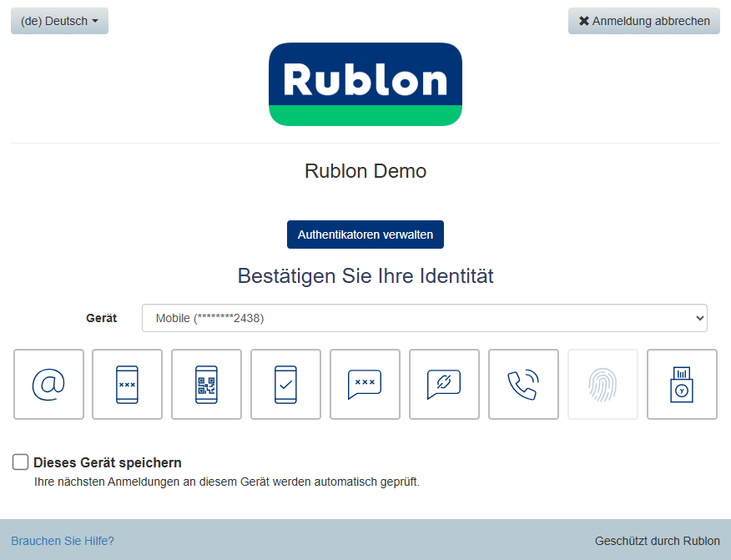Image resolution: width=731 pixels, height=560 pixels.
Task: Enable the Dieses Gerät speichern checkbox
Action: 21,462
